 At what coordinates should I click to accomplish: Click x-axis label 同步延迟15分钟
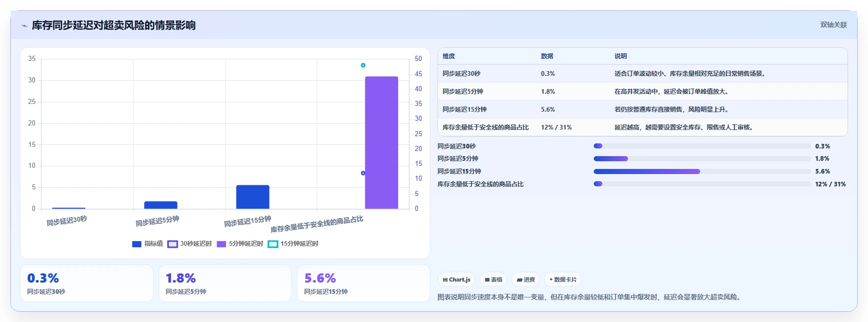(x=248, y=221)
